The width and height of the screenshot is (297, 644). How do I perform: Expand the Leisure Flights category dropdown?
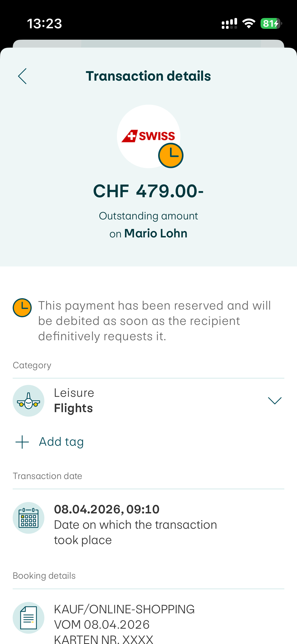click(275, 401)
